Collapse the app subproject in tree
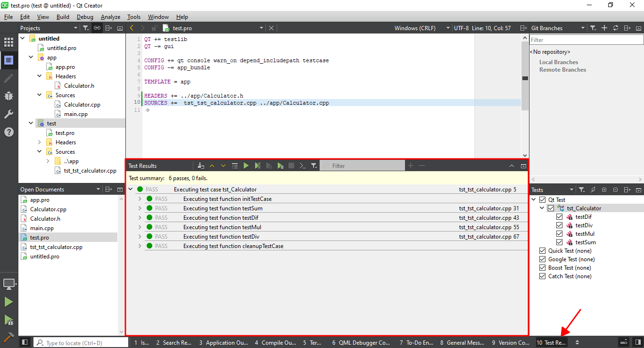 pos(31,58)
